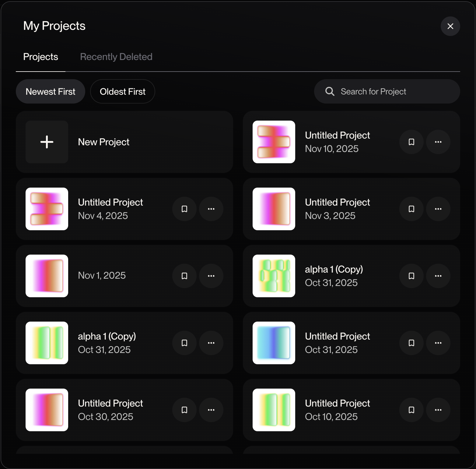Sort projects by Newest First

50,92
